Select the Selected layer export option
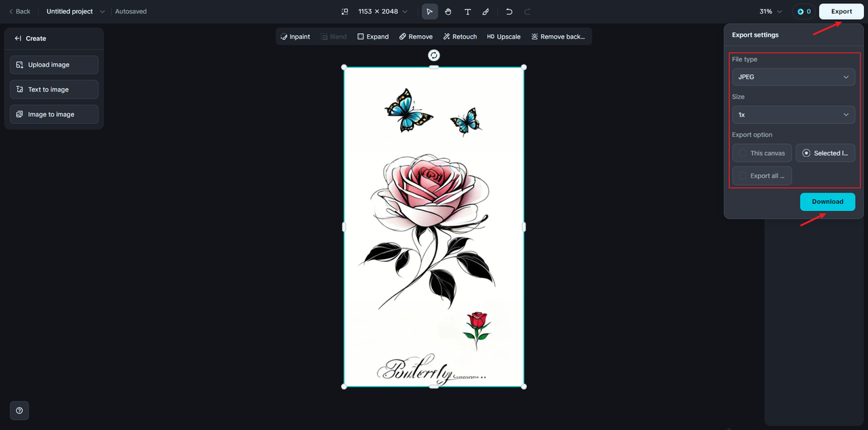Image resolution: width=868 pixels, height=430 pixels. (825, 153)
